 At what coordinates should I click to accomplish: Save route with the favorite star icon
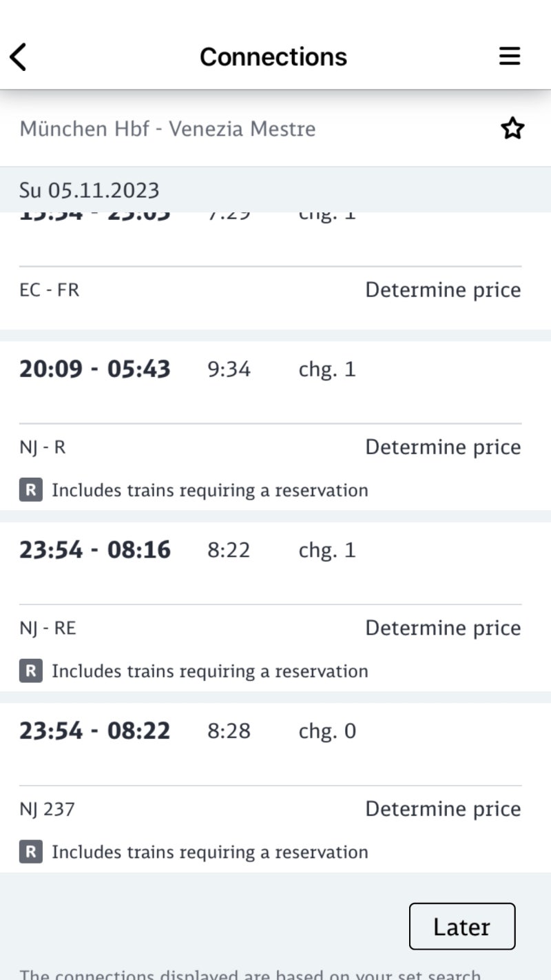coord(512,129)
